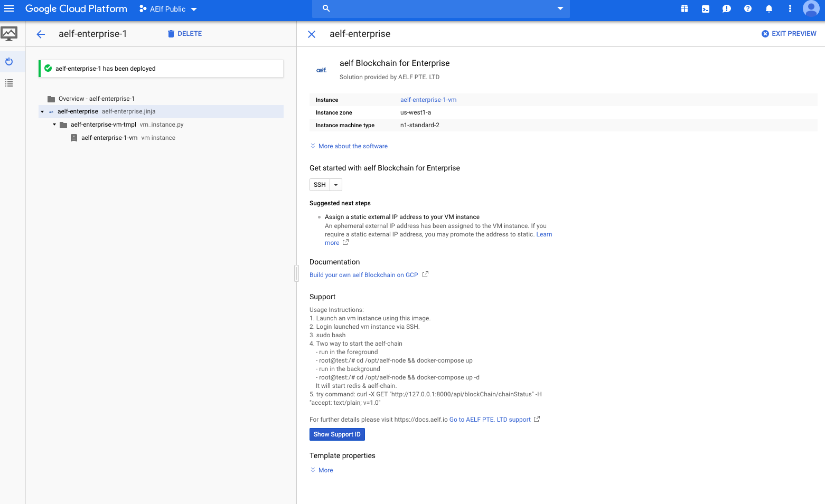
Task: Click the panel splitter handle
Action: pyautogui.click(x=297, y=273)
